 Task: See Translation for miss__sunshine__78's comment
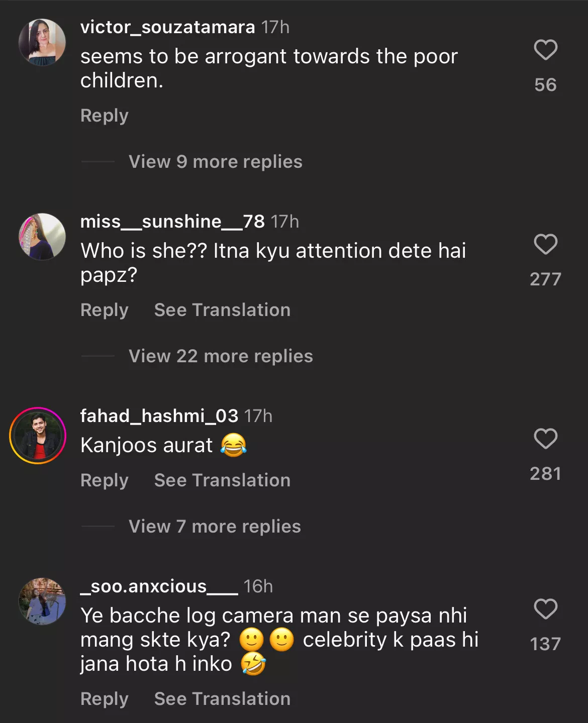tap(222, 310)
